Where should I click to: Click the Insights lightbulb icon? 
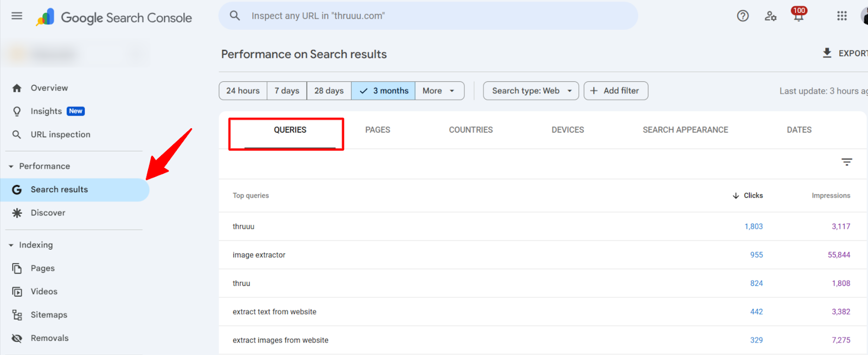coord(17,111)
